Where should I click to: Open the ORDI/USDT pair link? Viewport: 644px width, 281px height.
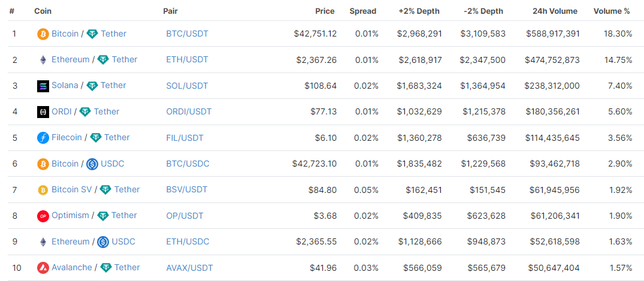point(189,111)
